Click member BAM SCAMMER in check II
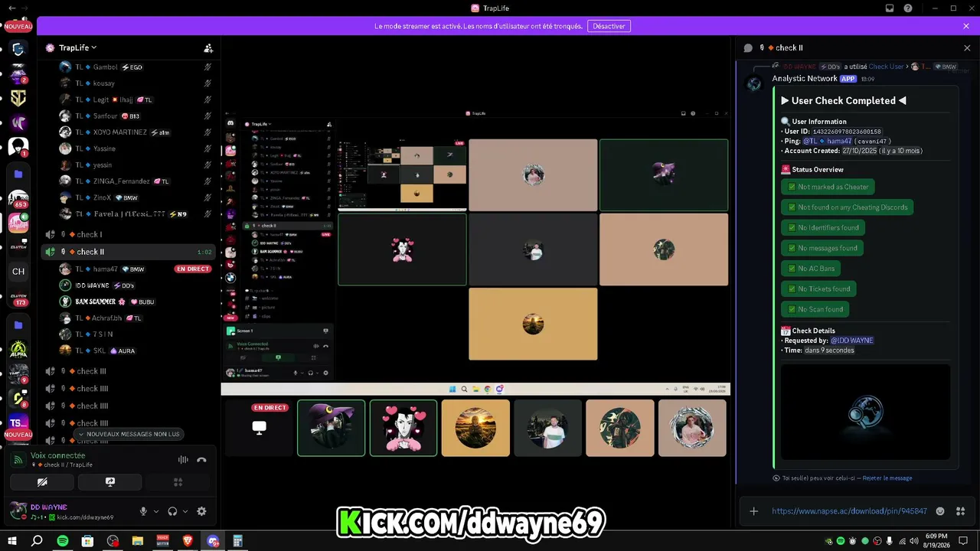This screenshot has width=980, height=551. click(129, 302)
